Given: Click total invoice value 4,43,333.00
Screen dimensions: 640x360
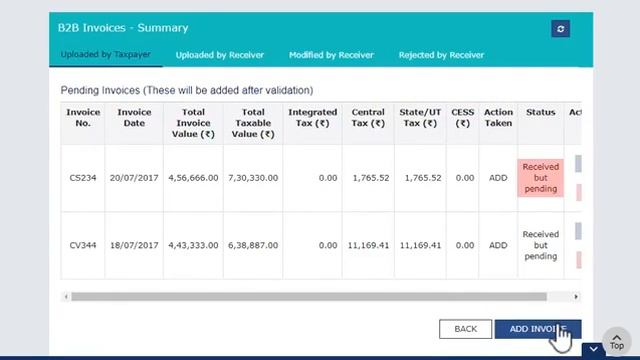Looking at the screenshot, I should click(x=193, y=245).
